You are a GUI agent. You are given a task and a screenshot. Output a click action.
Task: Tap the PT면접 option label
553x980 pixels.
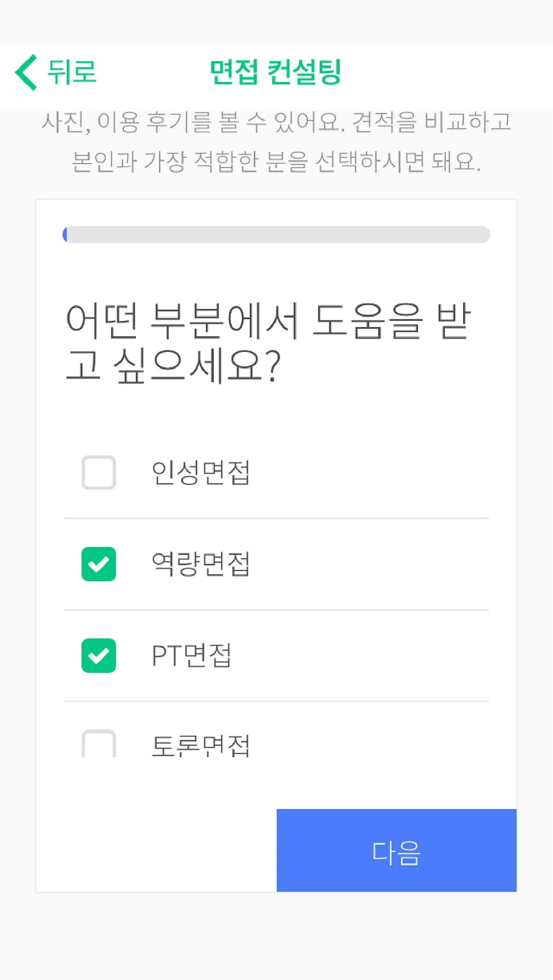tap(191, 655)
